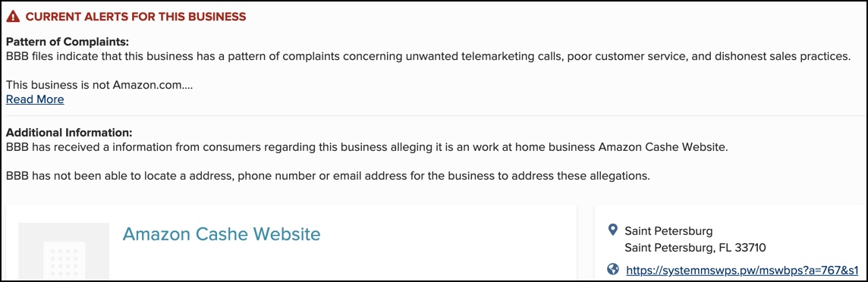Select the Pattern of Complaints heading
This screenshot has width=868, height=282.
point(67,42)
